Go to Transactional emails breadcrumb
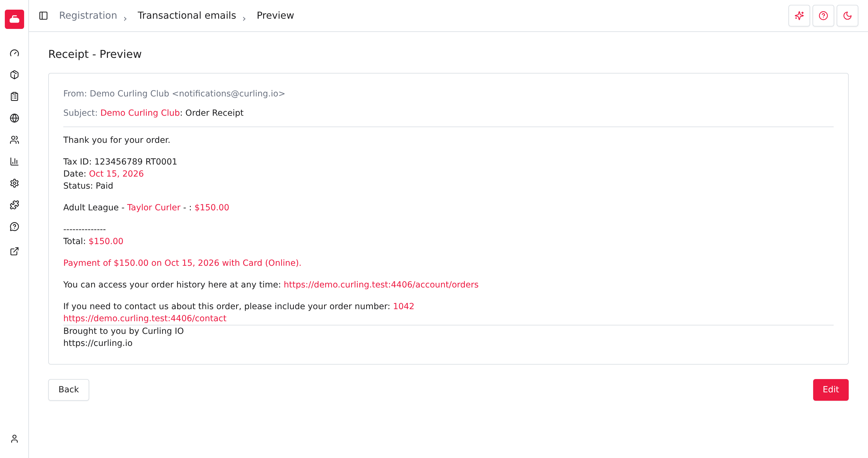This screenshot has height=458, width=868. point(187,15)
